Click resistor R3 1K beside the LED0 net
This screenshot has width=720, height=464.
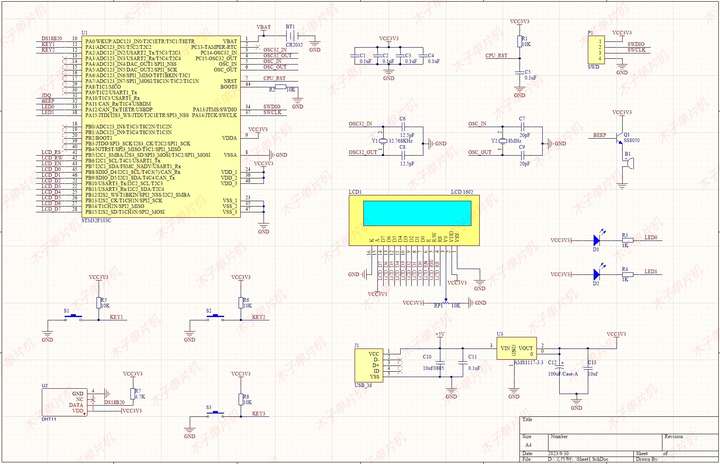tap(627, 240)
